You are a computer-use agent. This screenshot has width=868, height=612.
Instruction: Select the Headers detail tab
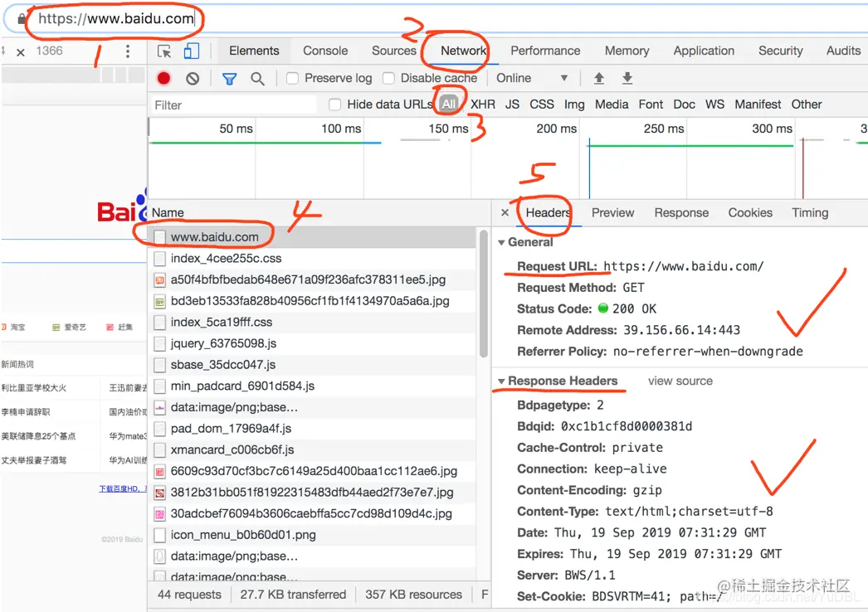click(548, 212)
